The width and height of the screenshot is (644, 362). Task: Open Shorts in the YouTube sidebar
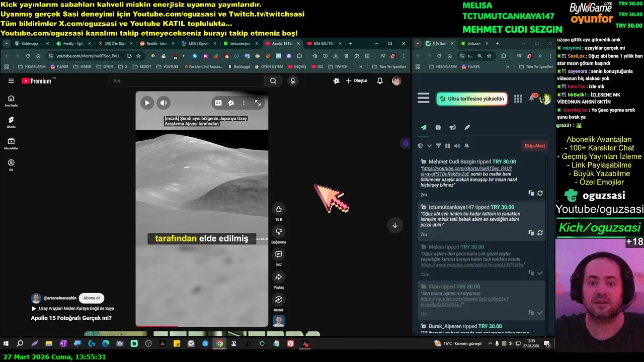coord(11,122)
